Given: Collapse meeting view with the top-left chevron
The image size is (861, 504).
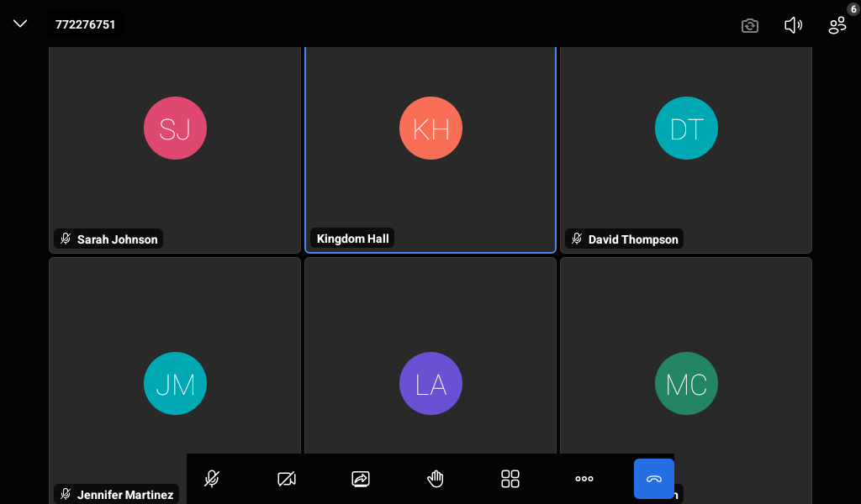Looking at the screenshot, I should click(19, 23).
